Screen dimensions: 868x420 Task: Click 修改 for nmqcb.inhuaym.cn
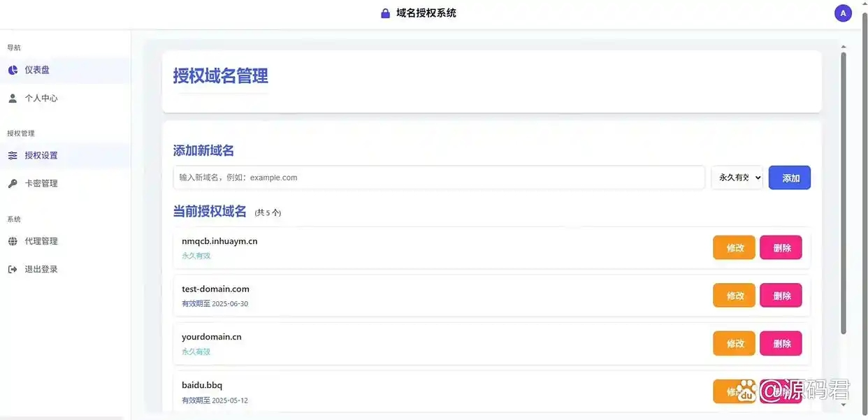coord(734,247)
